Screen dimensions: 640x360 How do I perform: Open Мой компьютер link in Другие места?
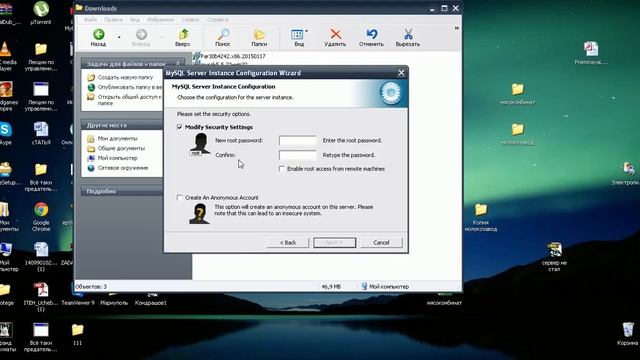[118, 158]
